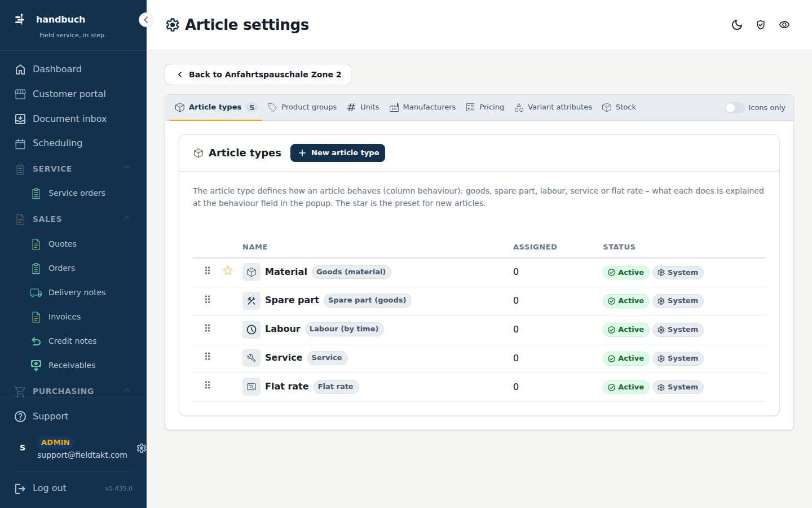Open the Spare part article type
812x508 pixels.
pos(292,300)
